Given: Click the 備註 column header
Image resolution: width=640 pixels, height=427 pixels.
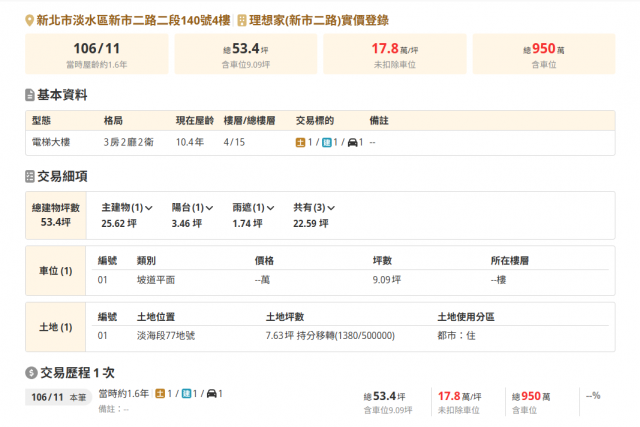Looking at the screenshot, I should coord(379,120).
